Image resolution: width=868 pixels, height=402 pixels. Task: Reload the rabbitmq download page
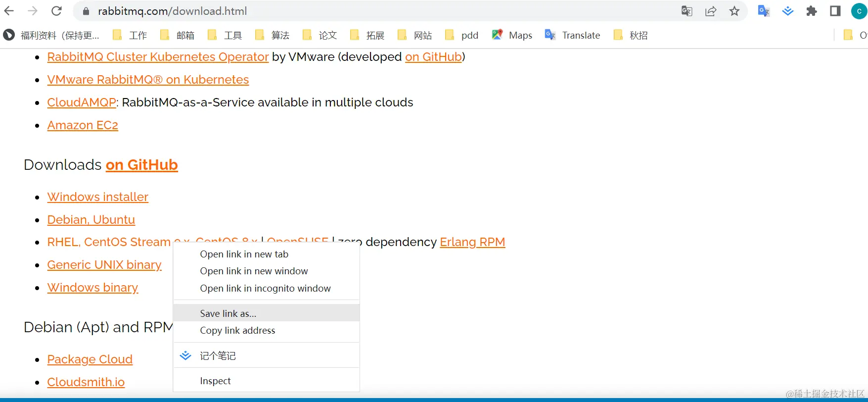[x=57, y=11]
